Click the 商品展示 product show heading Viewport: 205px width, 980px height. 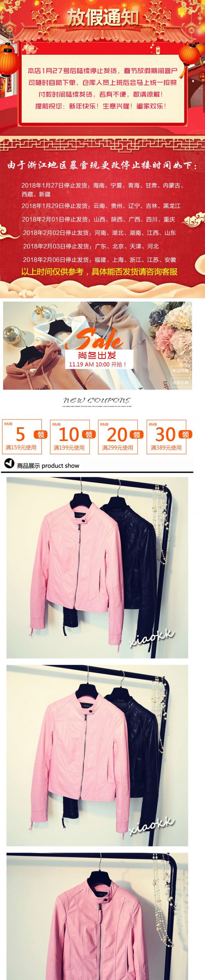coord(48,465)
